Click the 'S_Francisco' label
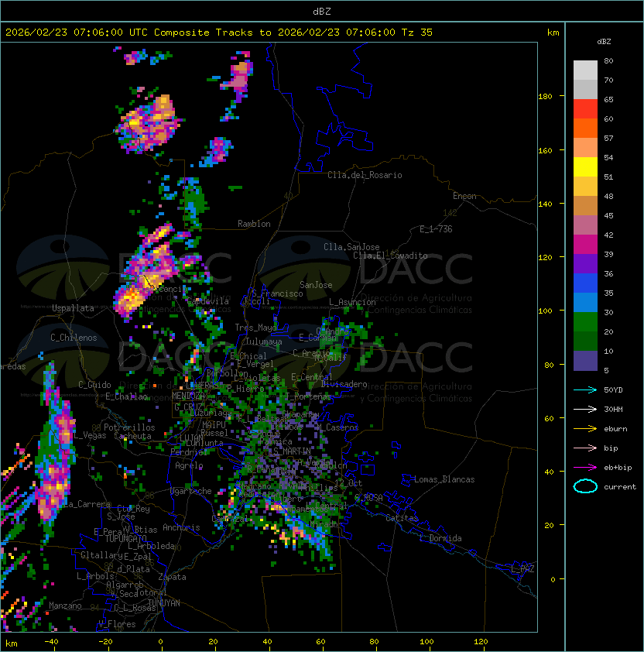The width and height of the screenshot is (644, 652). 277,293
